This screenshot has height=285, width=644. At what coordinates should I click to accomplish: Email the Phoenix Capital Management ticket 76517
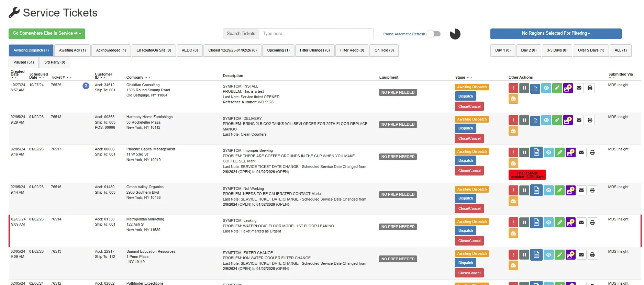581,152
